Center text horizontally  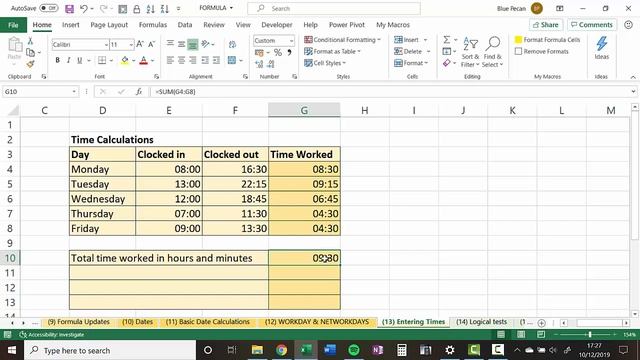(181, 60)
